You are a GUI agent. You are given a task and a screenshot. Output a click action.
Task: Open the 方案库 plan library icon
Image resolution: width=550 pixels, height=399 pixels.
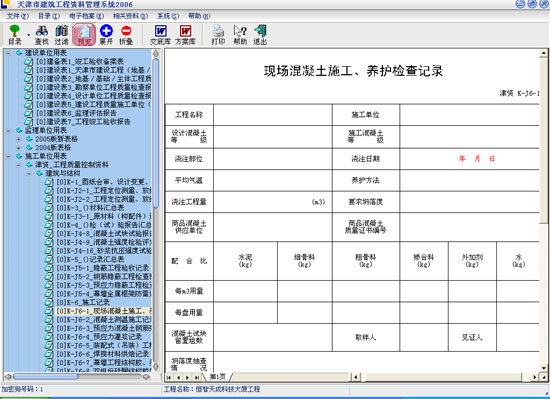185,35
